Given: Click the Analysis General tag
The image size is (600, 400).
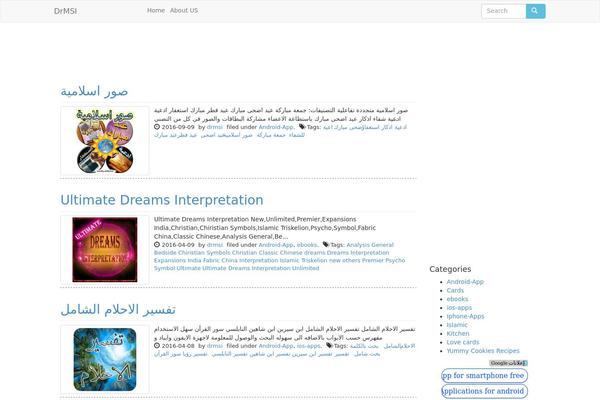Looking at the screenshot, I should click(x=370, y=245).
